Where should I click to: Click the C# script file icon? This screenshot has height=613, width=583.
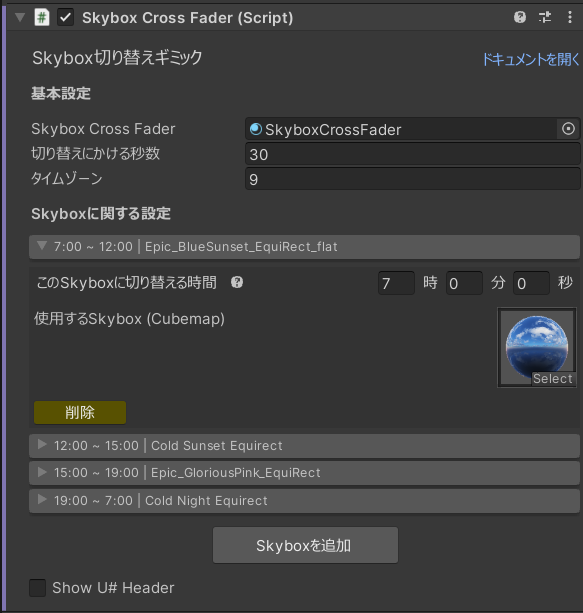42,18
